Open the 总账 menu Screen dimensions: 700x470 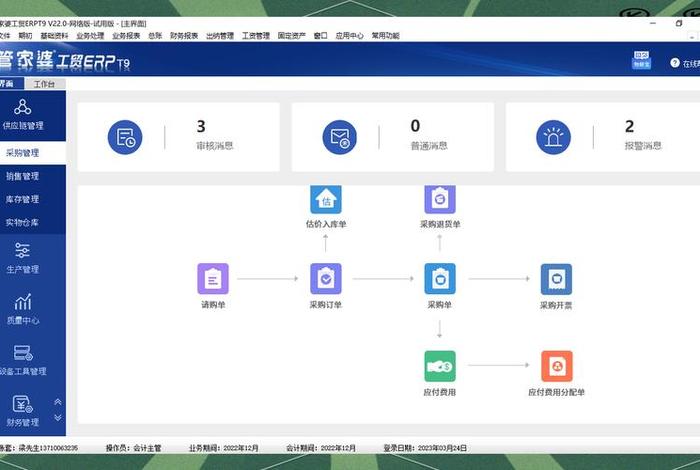tap(155, 36)
